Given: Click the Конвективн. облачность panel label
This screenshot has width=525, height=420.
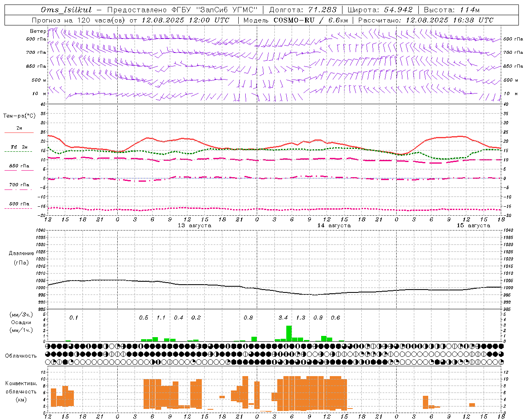Looking at the screenshot, I should pos(21,388).
